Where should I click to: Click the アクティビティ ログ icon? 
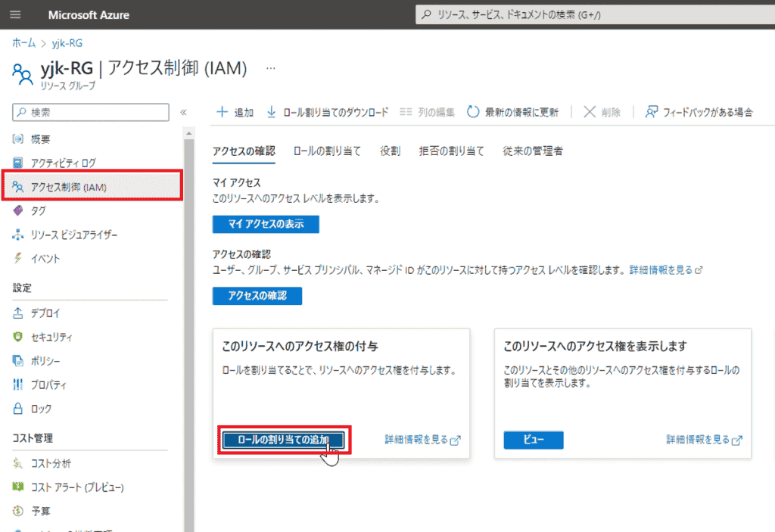(18, 163)
